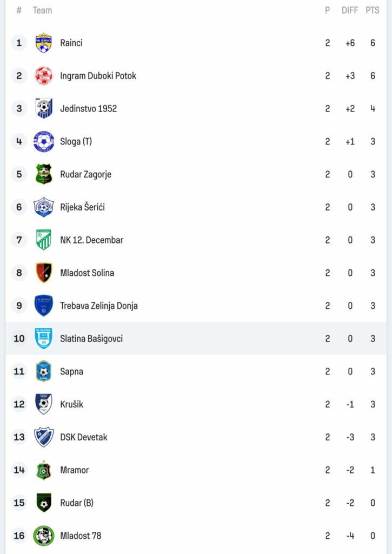Click the Mladost Solina shield logo
The image size is (392, 554).
(44, 273)
